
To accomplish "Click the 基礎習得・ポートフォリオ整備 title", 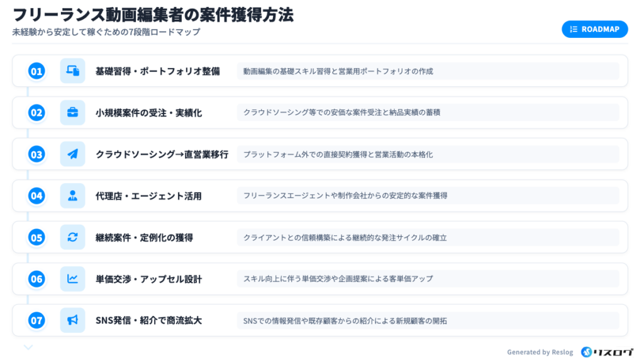I will click(157, 71).
